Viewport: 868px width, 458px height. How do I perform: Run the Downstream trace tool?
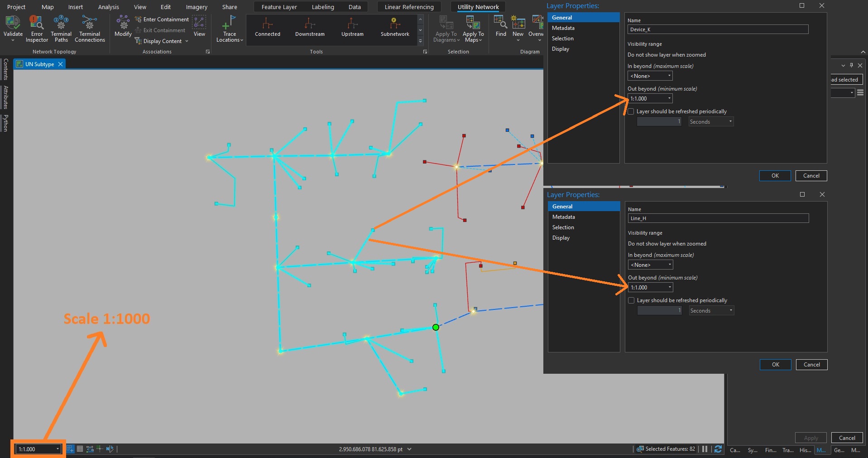(x=310, y=24)
